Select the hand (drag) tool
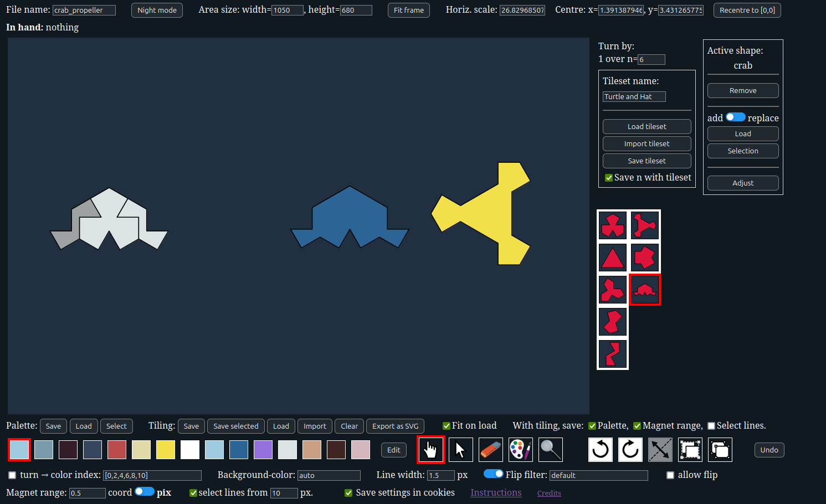826x504 pixels. pos(430,450)
